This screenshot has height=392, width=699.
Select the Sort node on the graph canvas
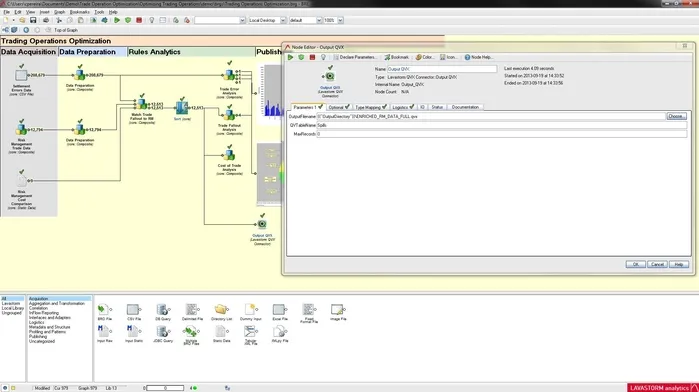[x=182, y=109]
